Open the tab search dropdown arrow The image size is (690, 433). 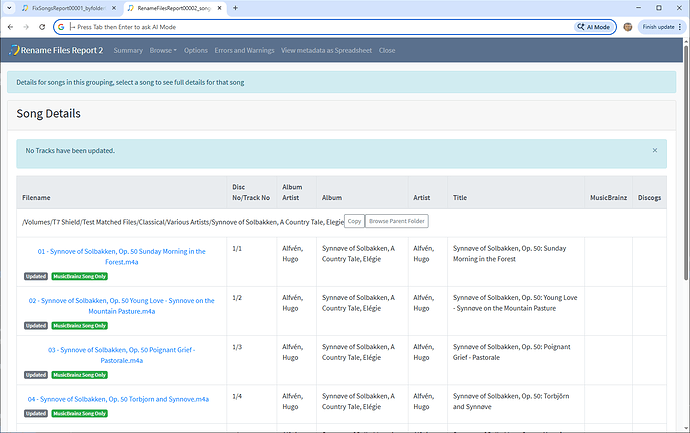click(10, 8)
